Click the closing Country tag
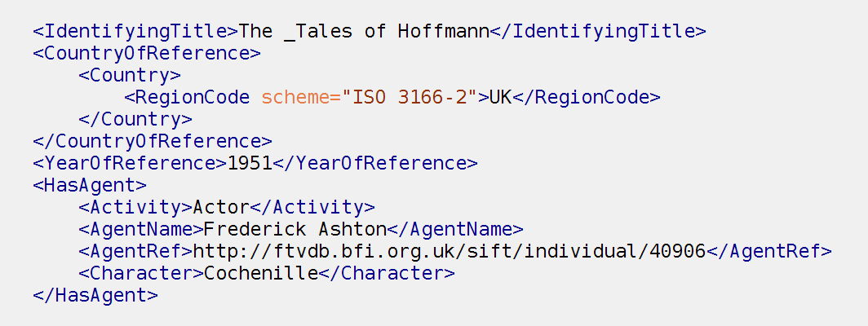This screenshot has width=868, height=326. coord(135,119)
